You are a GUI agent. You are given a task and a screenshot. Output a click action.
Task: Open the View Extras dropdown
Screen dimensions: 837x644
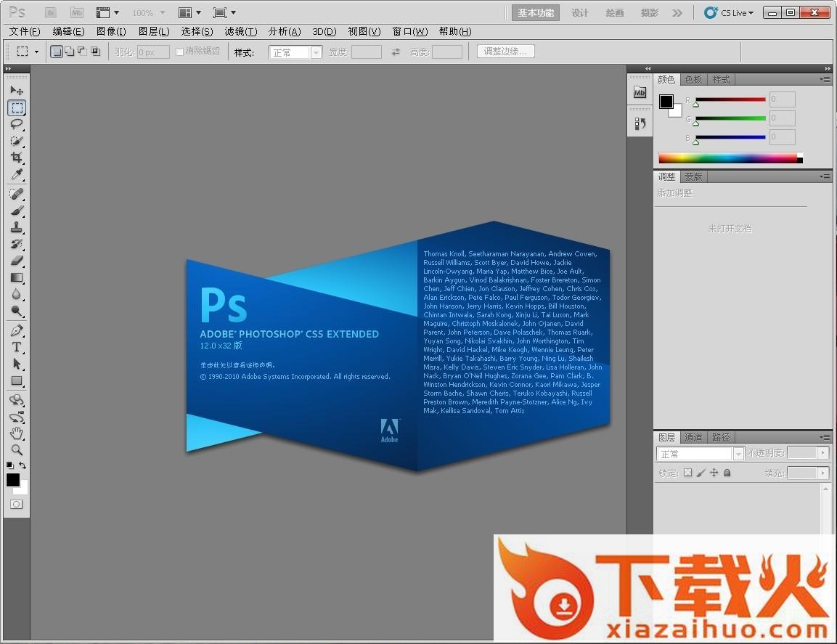pos(107,13)
